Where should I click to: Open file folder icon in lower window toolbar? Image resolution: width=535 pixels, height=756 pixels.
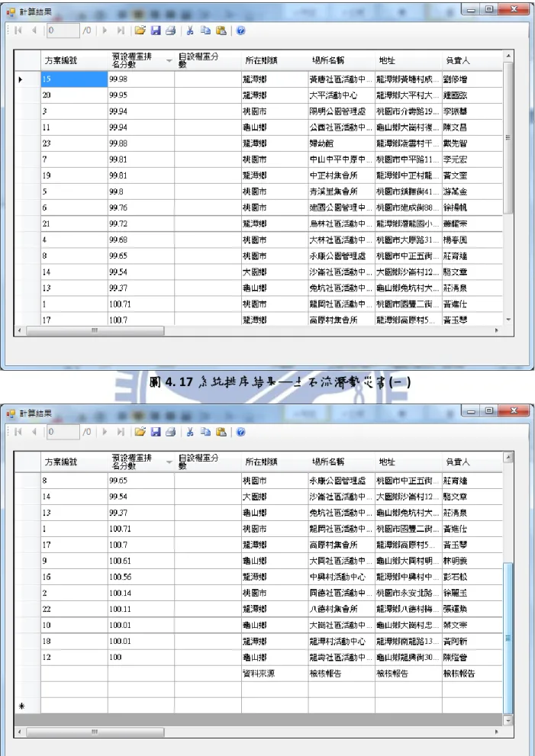140,432
